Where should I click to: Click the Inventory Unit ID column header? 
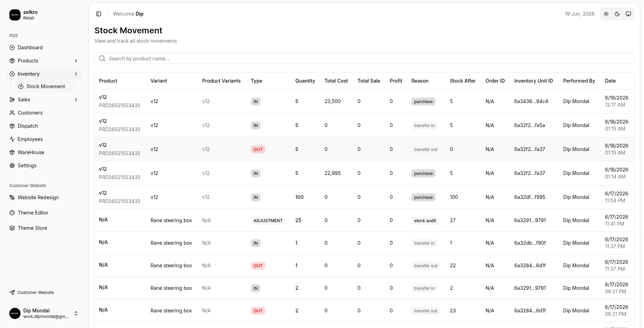[x=534, y=81]
